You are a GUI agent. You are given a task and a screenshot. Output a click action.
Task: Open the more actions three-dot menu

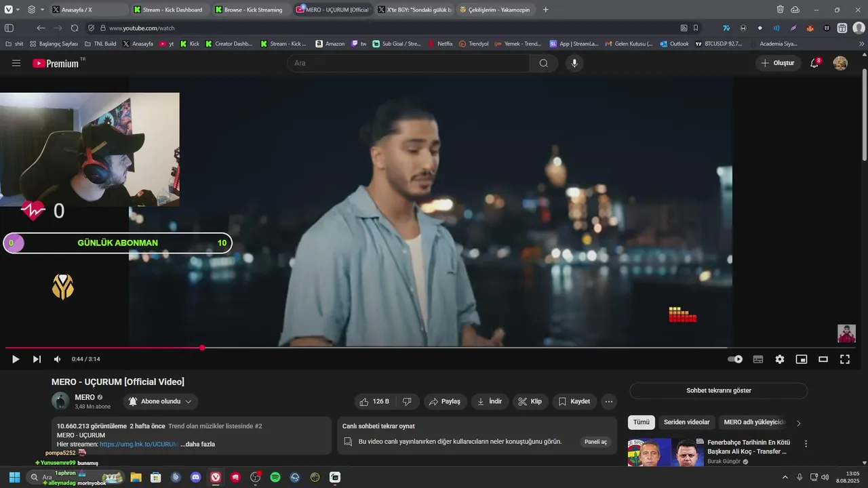[x=609, y=401]
